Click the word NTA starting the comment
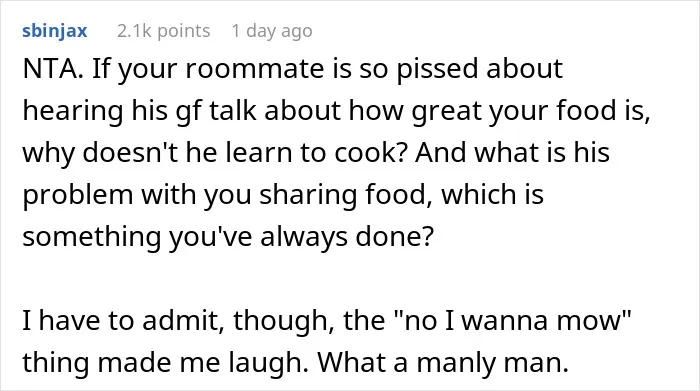The image size is (700, 391). pyautogui.click(x=53, y=69)
